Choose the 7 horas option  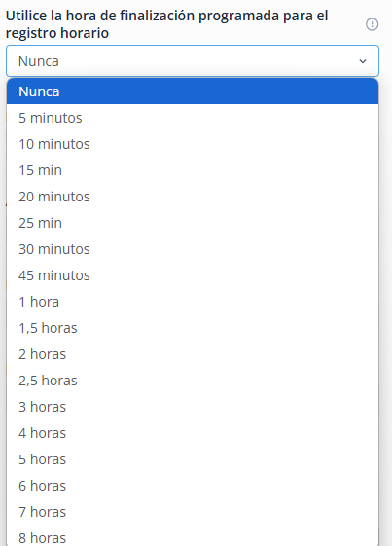(x=193, y=512)
